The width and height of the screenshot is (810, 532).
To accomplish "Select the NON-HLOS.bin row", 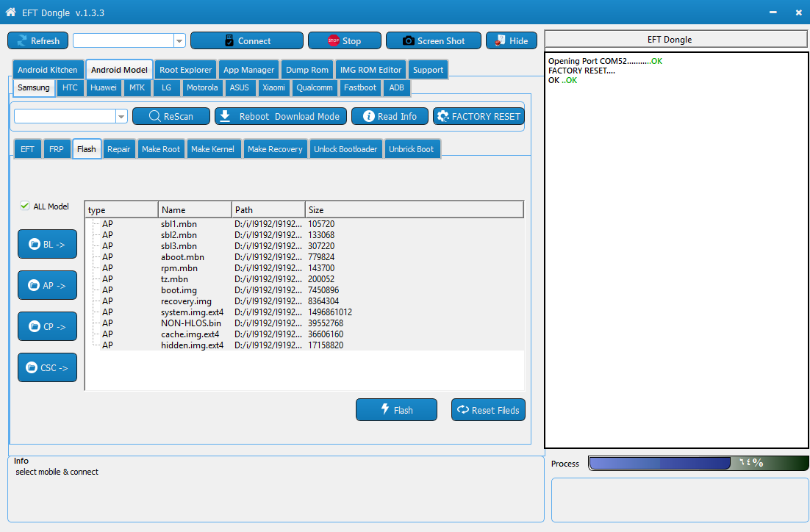I will click(x=304, y=323).
